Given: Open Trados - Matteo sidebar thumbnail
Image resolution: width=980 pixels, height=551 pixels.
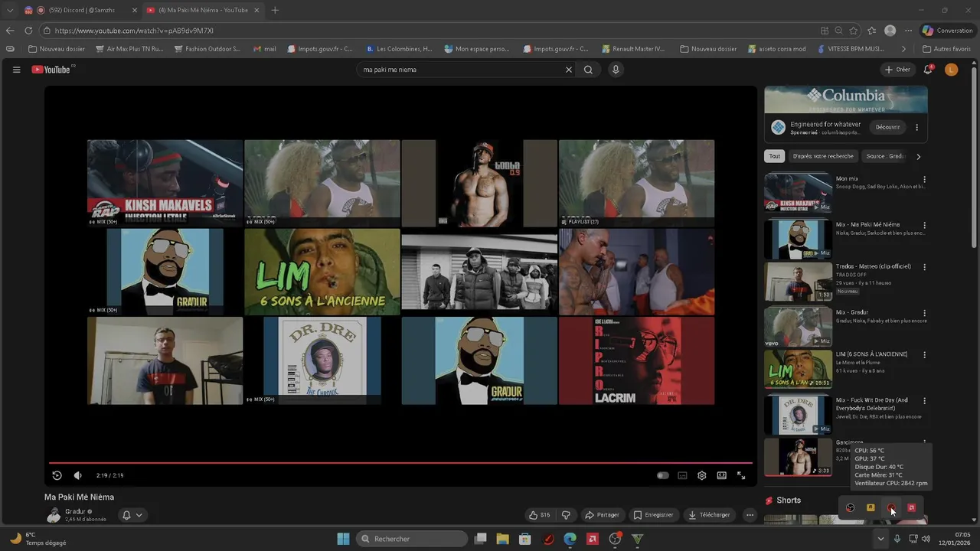Looking at the screenshot, I should pyautogui.click(x=798, y=281).
